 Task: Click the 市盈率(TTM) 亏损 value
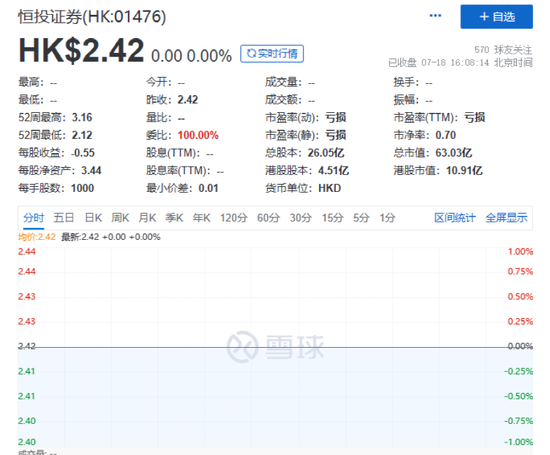coord(475,117)
